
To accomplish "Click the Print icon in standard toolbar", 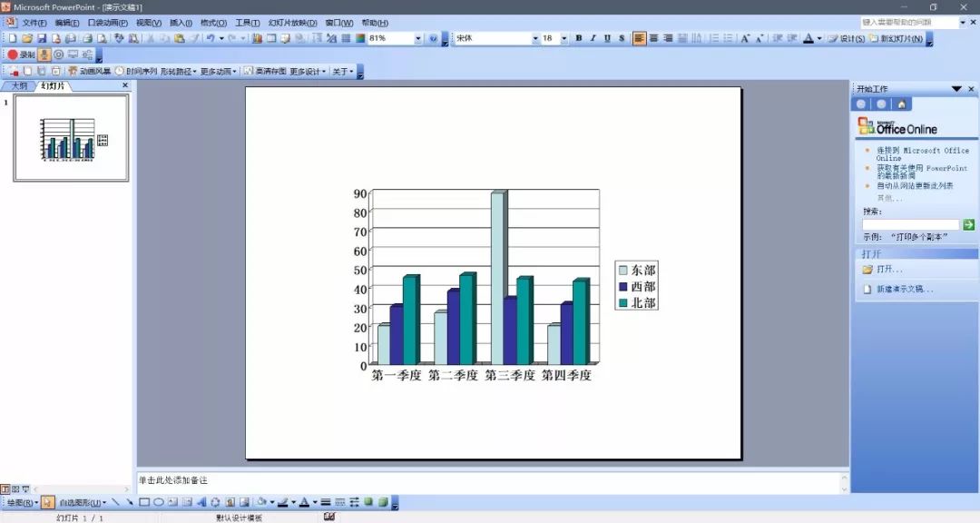I will pyautogui.click(x=88, y=38).
